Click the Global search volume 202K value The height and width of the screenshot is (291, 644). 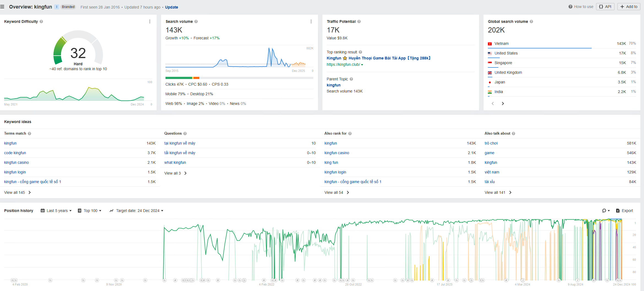coord(496,30)
